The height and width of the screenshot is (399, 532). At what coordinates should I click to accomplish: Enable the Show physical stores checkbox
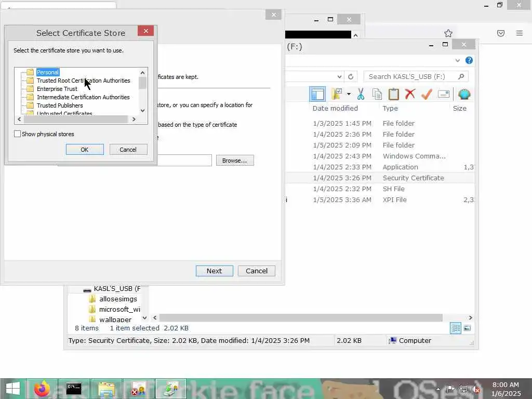pyautogui.click(x=17, y=134)
